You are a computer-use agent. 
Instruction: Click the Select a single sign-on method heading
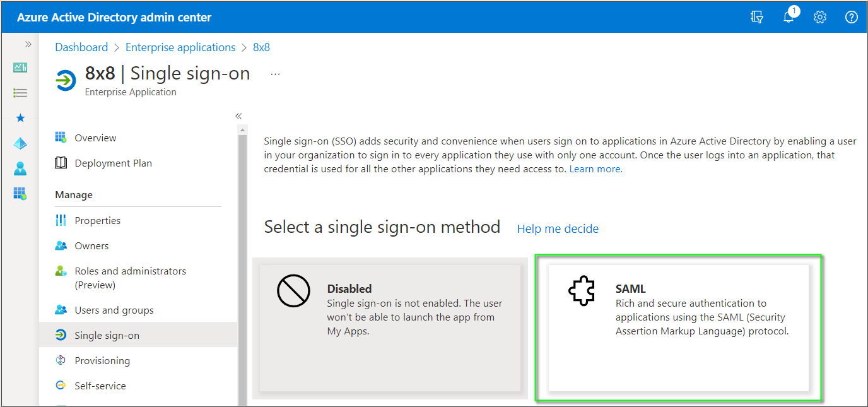pos(382,227)
